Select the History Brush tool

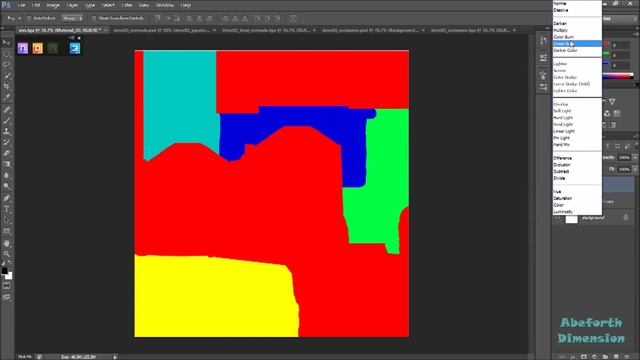(x=7, y=142)
